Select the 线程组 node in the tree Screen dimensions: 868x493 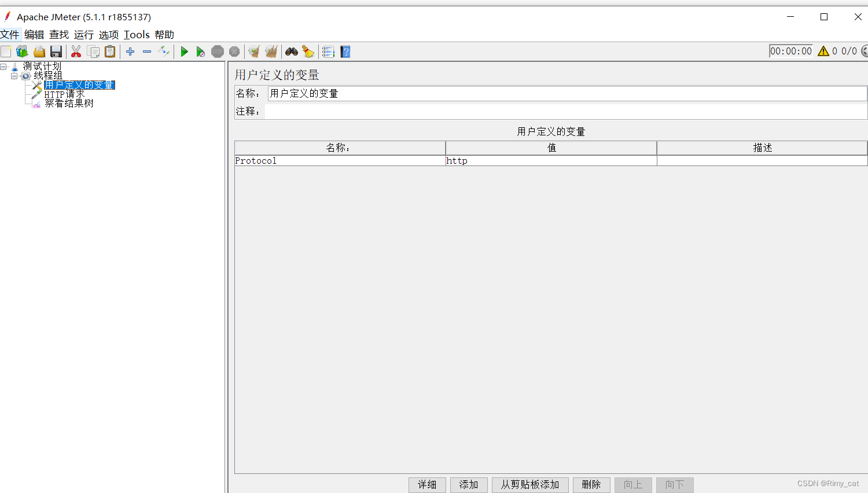pos(48,76)
